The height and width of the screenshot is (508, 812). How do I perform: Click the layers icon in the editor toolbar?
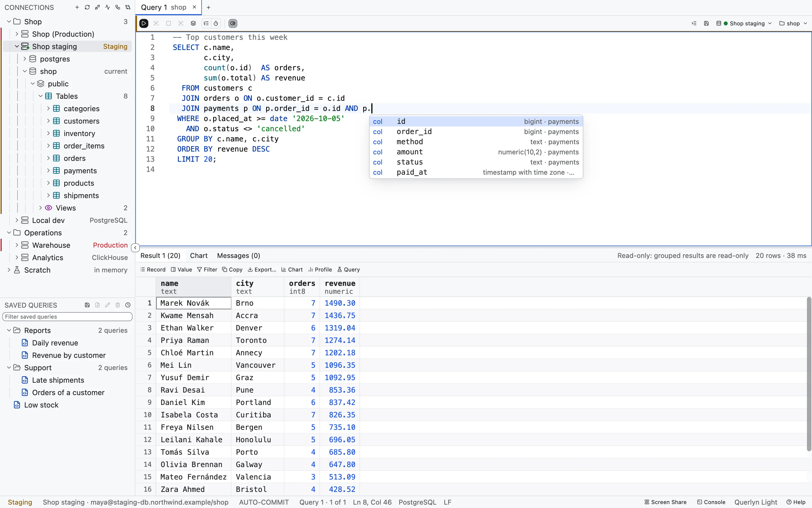point(193,23)
